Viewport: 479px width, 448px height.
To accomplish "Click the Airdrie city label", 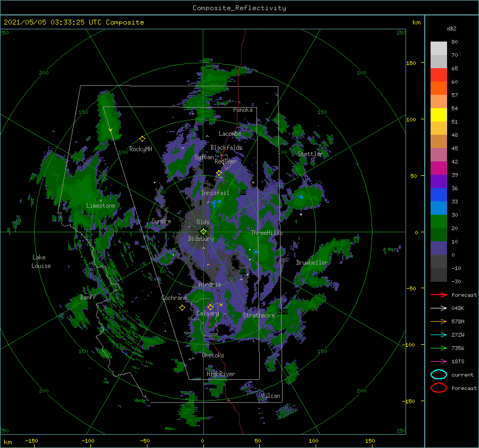I will [x=210, y=284].
